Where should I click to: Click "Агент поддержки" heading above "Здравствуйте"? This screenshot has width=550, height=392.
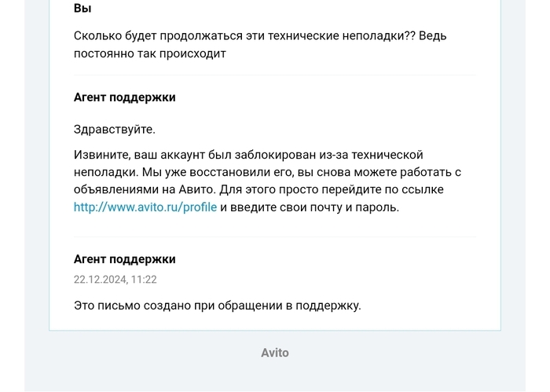pos(124,97)
